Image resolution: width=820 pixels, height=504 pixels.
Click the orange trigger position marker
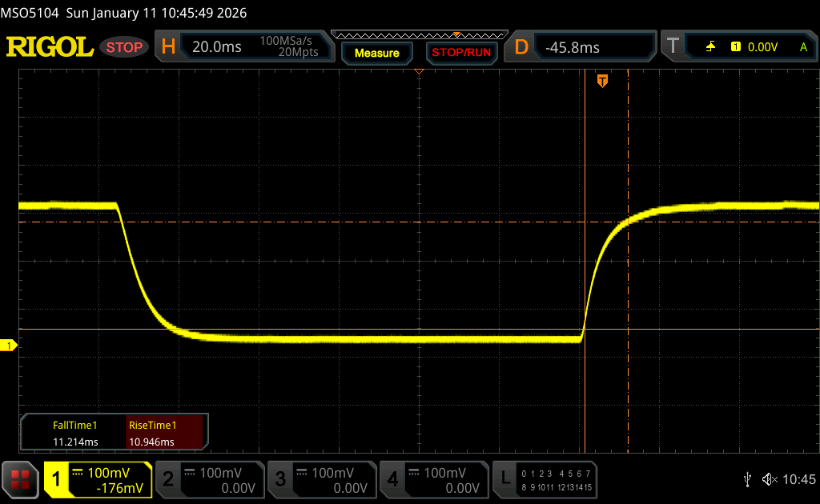[602, 80]
